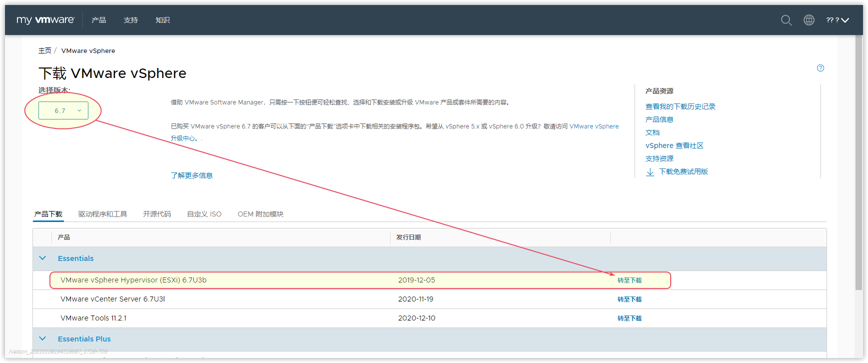Switch to the 自定义 ISO tab
Image resolution: width=868 pixels, height=363 pixels.
[x=204, y=214]
